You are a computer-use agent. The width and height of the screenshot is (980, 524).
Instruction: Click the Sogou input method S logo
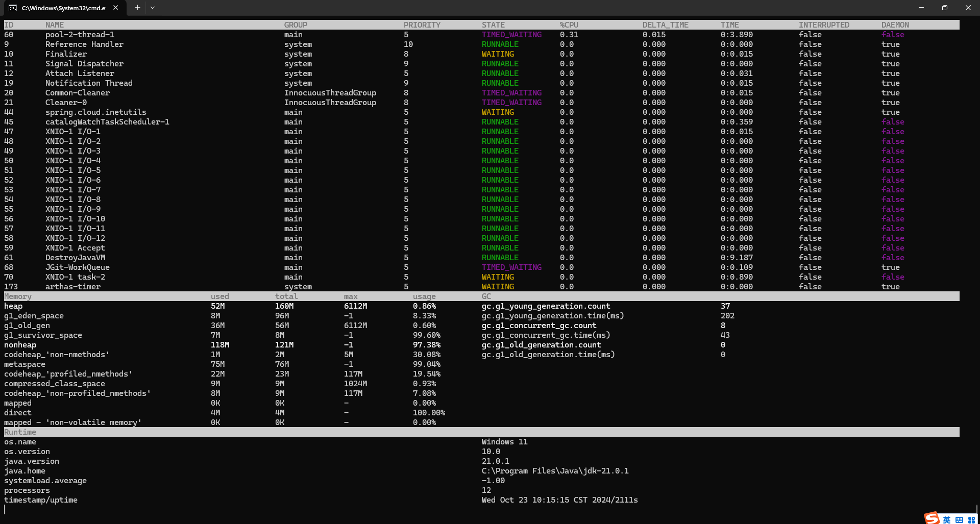coord(932,518)
